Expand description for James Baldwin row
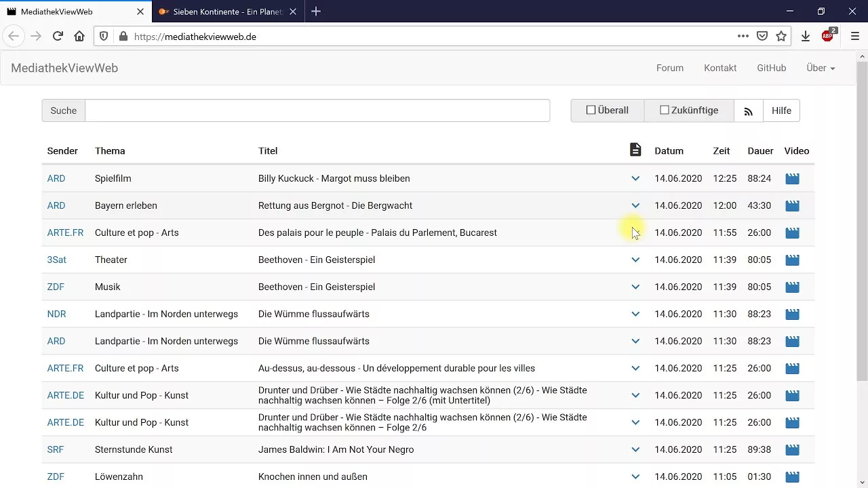 [635, 450]
